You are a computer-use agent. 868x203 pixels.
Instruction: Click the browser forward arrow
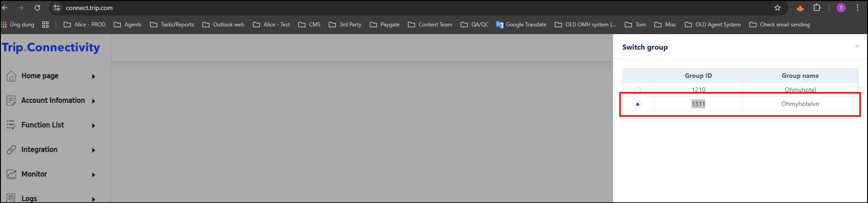[x=21, y=8]
